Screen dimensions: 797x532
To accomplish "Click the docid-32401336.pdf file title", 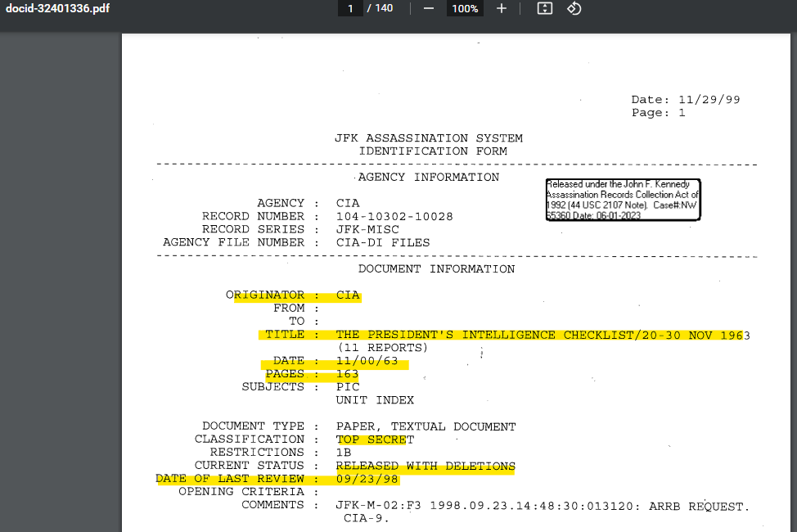I will pyautogui.click(x=57, y=9).
